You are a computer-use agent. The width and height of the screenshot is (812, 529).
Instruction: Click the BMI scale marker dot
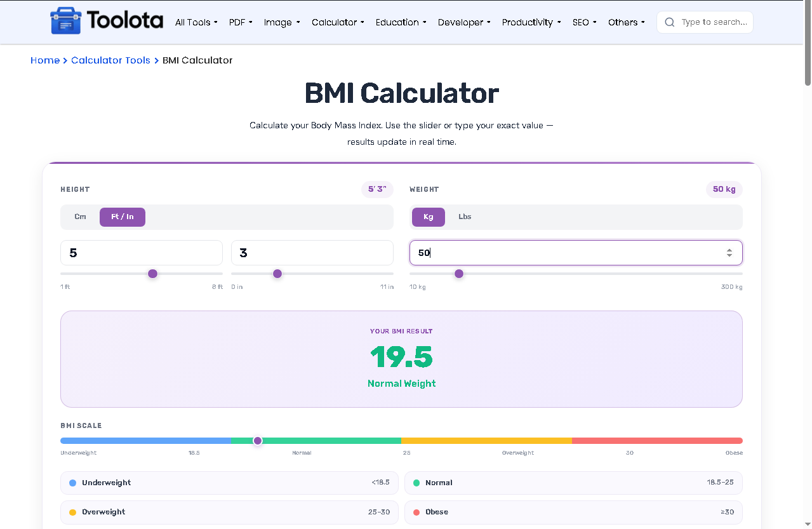click(x=258, y=441)
